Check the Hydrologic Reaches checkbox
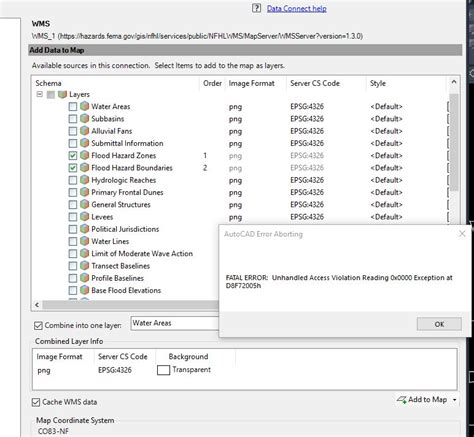The width and height of the screenshot is (474, 437). 73,180
